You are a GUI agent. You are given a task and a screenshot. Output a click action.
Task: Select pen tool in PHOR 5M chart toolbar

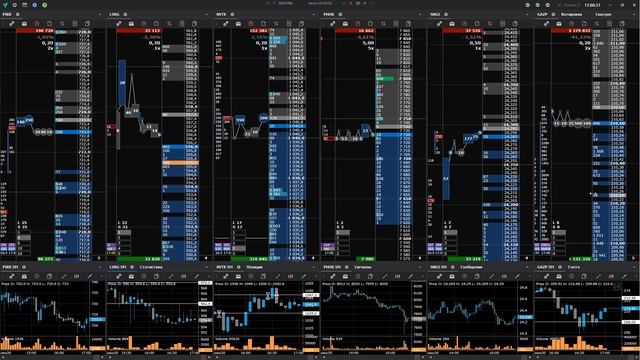click(411, 277)
